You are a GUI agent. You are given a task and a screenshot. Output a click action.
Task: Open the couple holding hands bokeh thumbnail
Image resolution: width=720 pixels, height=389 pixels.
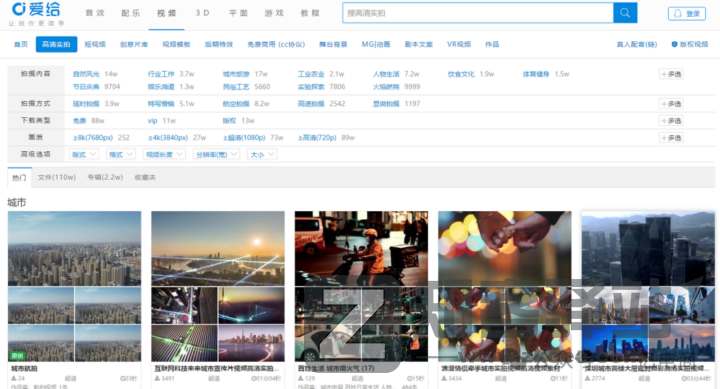pos(505,248)
